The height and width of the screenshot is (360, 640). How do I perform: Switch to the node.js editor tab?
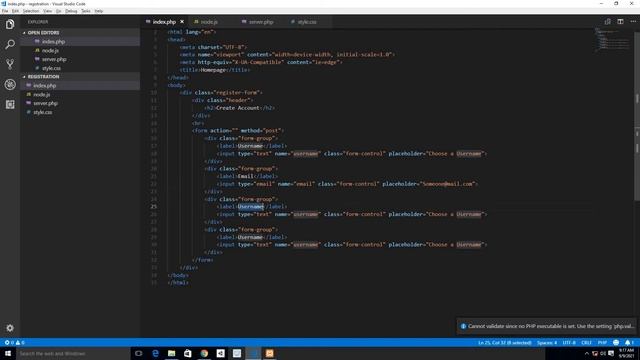pyautogui.click(x=209, y=22)
